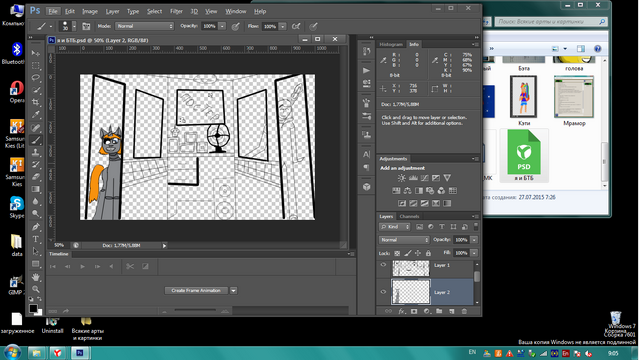This screenshot has height=360, width=640.
Task: Delete layer with trash icon
Action: (464, 311)
